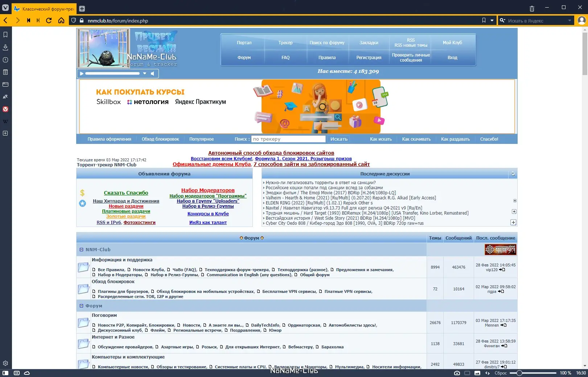Open the tracker blocker shield icon
This screenshot has height=377, width=588.
coord(74,21)
